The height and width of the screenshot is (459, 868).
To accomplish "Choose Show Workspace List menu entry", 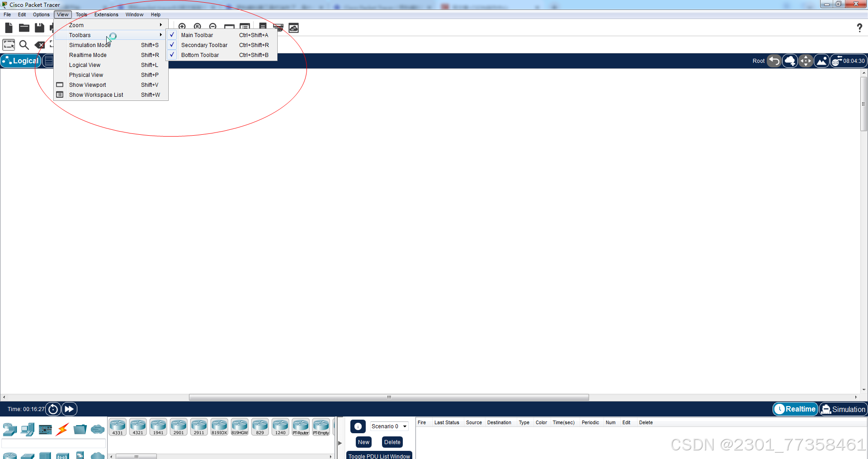I will (111, 95).
